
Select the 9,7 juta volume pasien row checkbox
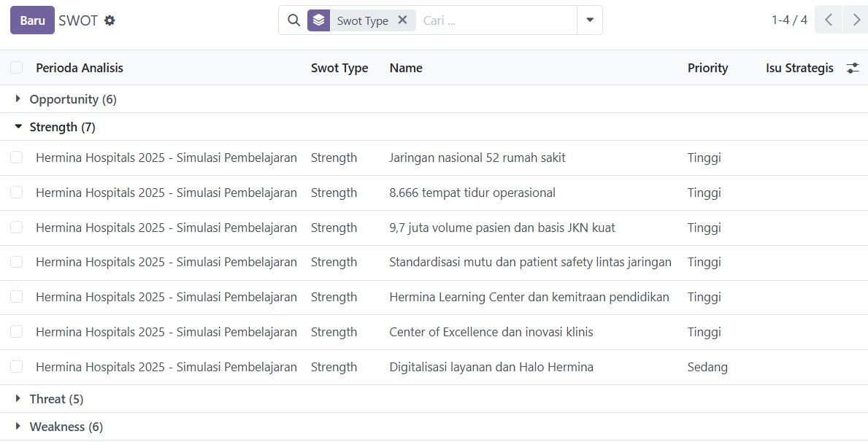coord(17,228)
